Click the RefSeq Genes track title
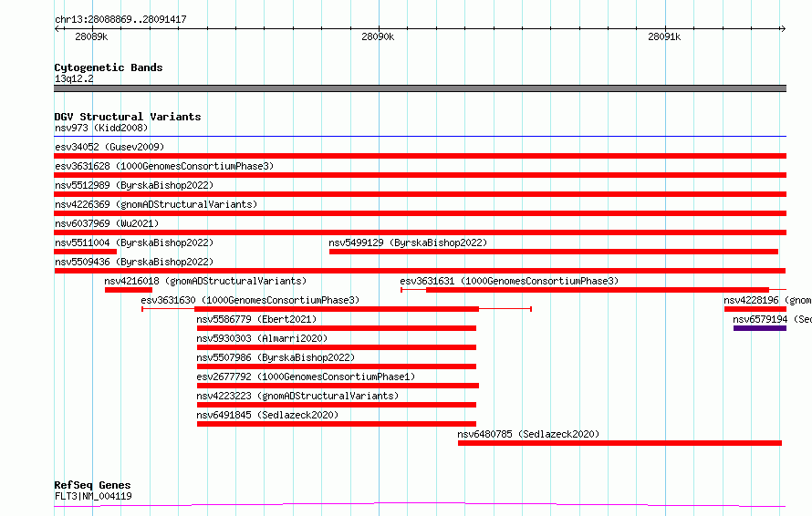Viewport: 812px width, 516px height. (92, 486)
